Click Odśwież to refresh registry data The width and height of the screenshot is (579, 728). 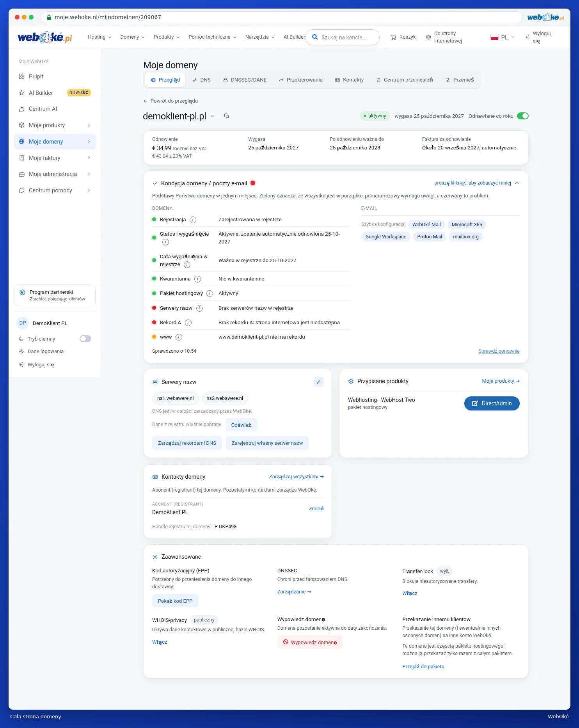click(x=241, y=425)
